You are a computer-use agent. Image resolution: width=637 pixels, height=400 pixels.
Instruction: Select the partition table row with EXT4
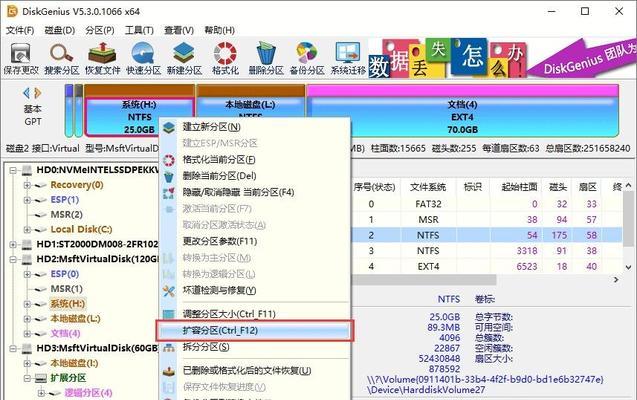487,267
